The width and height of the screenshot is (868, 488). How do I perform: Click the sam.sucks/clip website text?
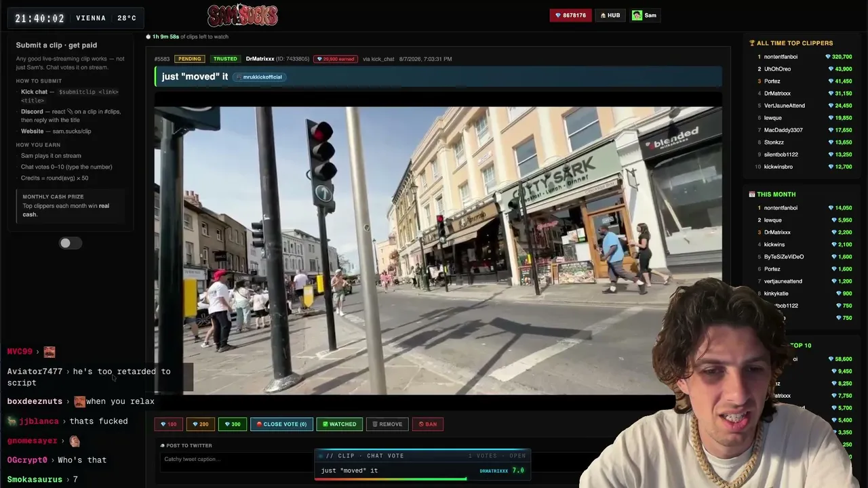[x=72, y=131]
